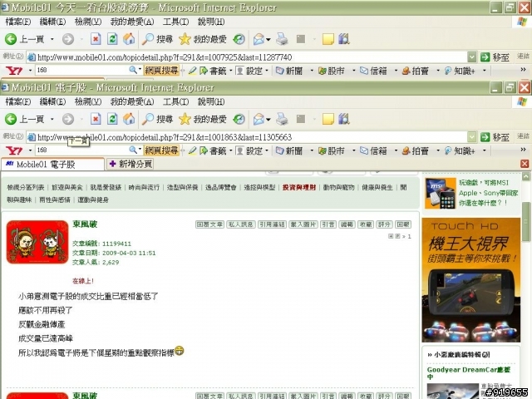This screenshot has height=399, width=532.
Task: Click 運動與健身 category link
Action: point(93,199)
